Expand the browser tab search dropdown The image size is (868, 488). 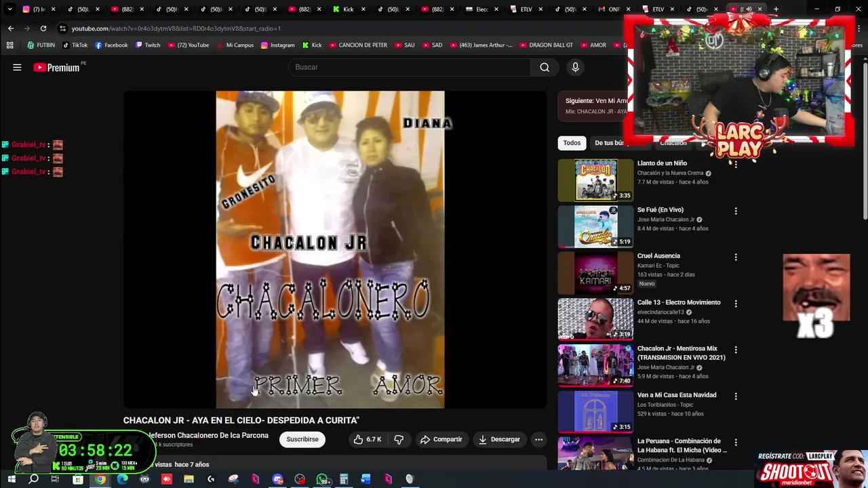click(9, 9)
